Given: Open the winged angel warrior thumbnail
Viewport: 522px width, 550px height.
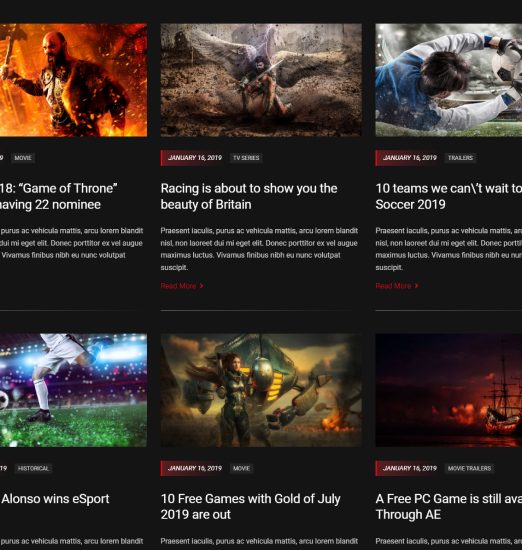Looking at the screenshot, I should [261, 80].
